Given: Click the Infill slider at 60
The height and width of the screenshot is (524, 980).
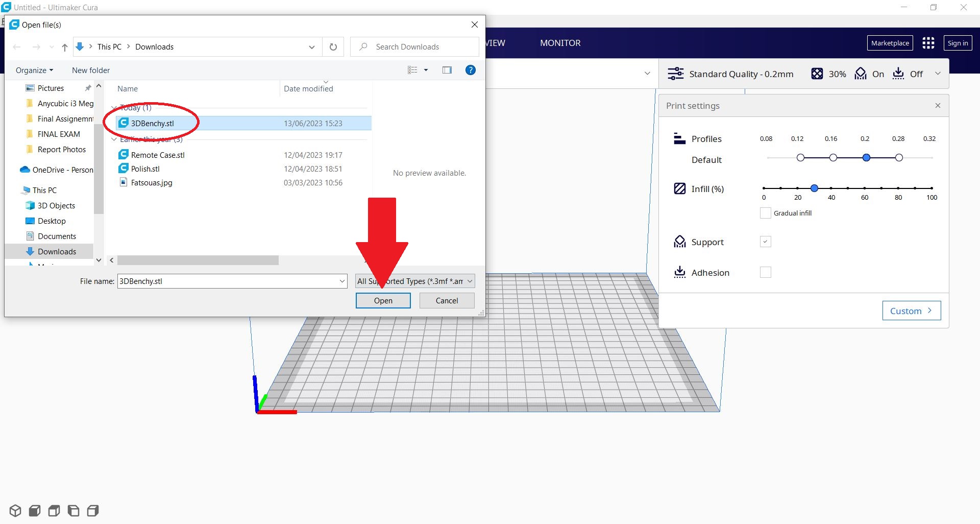Looking at the screenshot, I should pos(865,188).
